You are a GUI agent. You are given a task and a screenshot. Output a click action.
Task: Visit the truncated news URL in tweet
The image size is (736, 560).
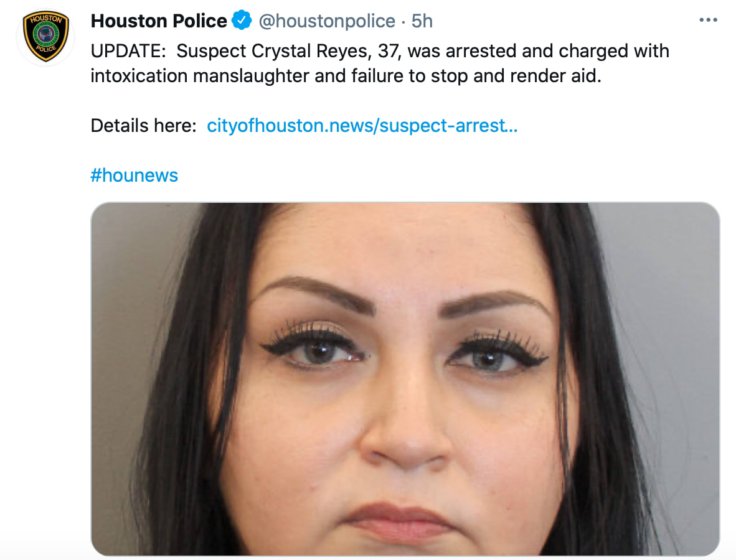click(362, 126)
